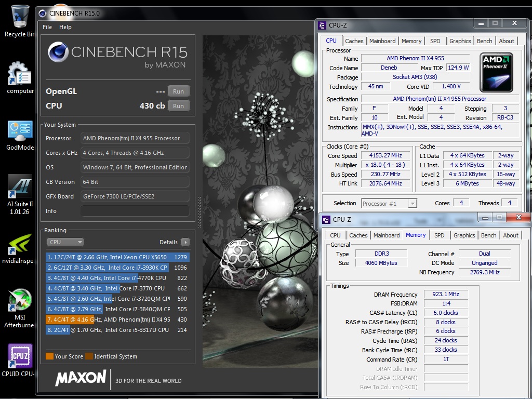
Task: Open the CPU ranking type dropdown
Action: click(65, 242)
